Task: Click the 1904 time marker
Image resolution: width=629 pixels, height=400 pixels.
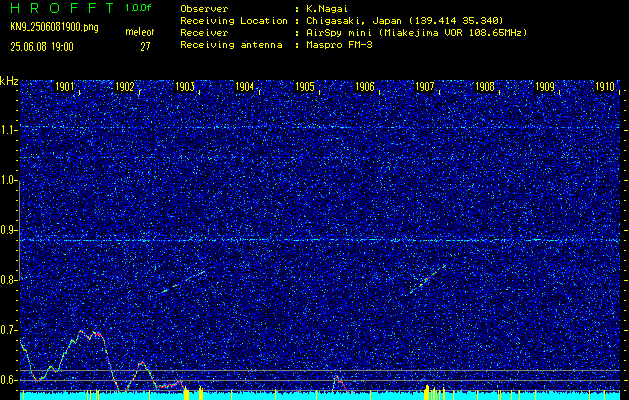Action: [x=244, y=87]
